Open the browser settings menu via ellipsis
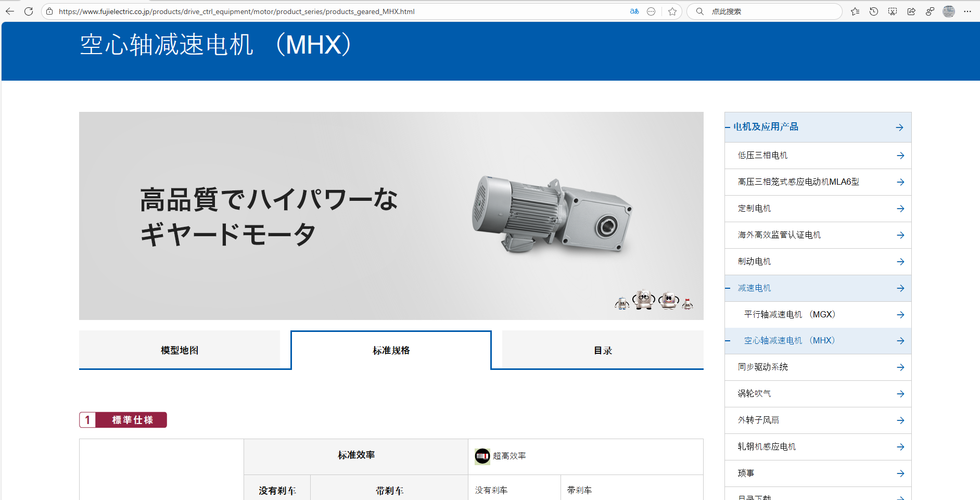 [968, 11]
